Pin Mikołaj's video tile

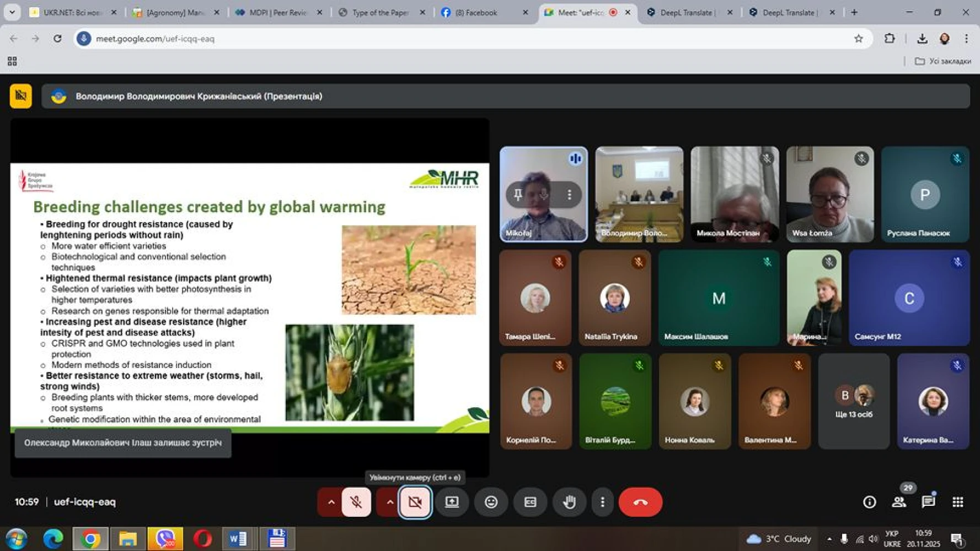coord(518,195)
